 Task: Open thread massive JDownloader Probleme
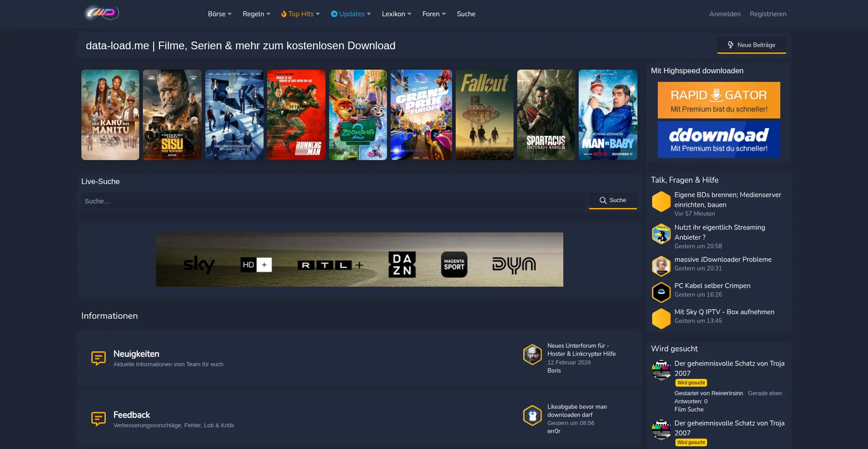(x=723, y=260)
